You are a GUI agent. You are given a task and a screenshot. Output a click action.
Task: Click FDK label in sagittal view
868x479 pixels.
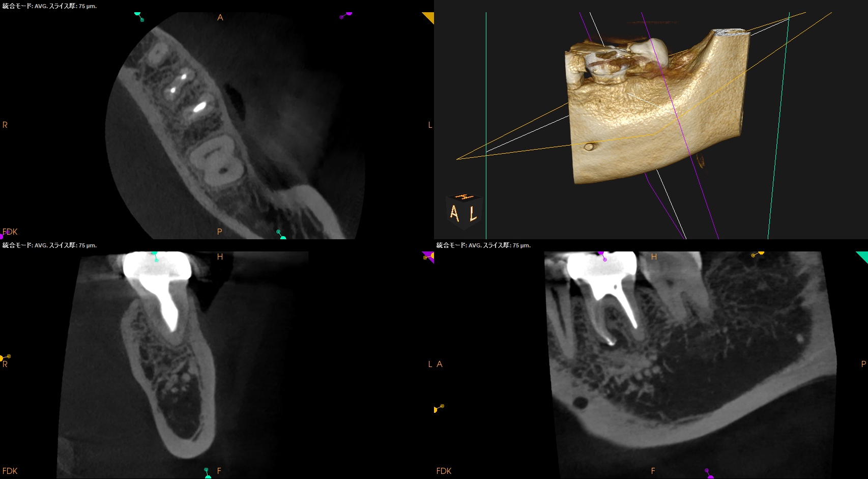(x=444, y=471)
